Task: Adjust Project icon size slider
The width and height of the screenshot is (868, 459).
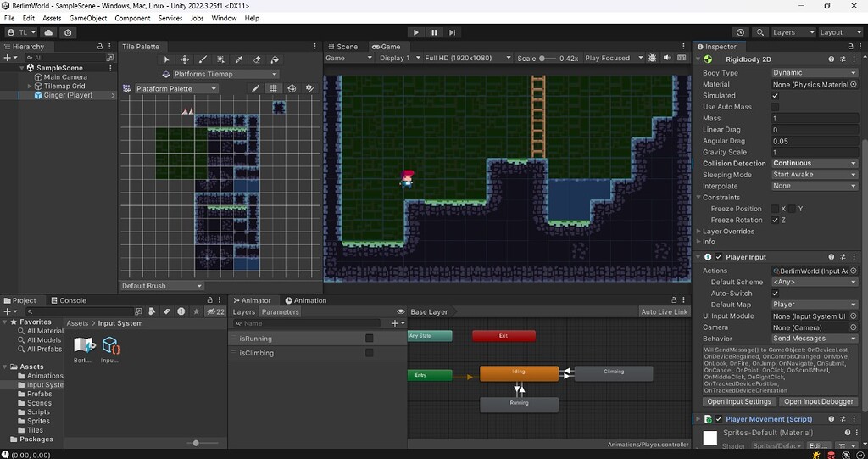Action: click(x=195, y=443)
